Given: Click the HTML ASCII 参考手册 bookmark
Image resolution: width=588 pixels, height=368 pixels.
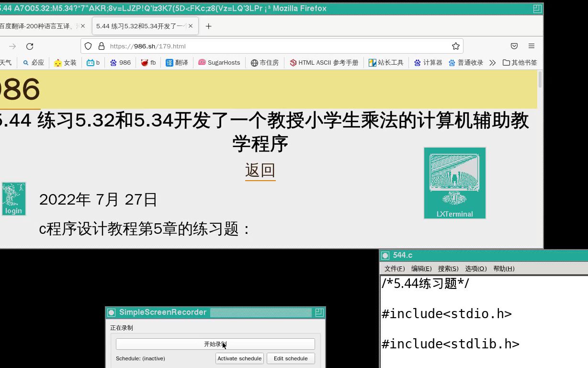Looking at the screenshot, I should pyautogui.click(x=324, y=62).
